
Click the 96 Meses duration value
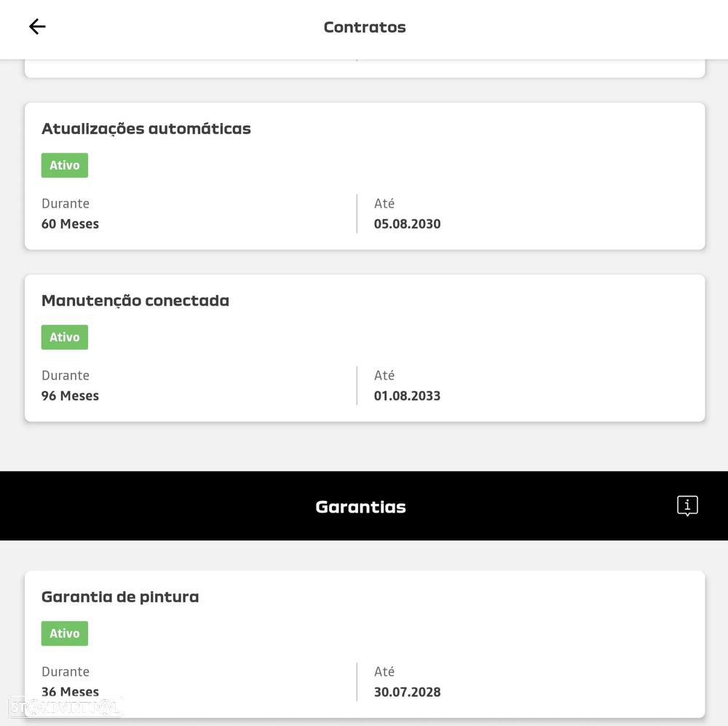[70, 396]
